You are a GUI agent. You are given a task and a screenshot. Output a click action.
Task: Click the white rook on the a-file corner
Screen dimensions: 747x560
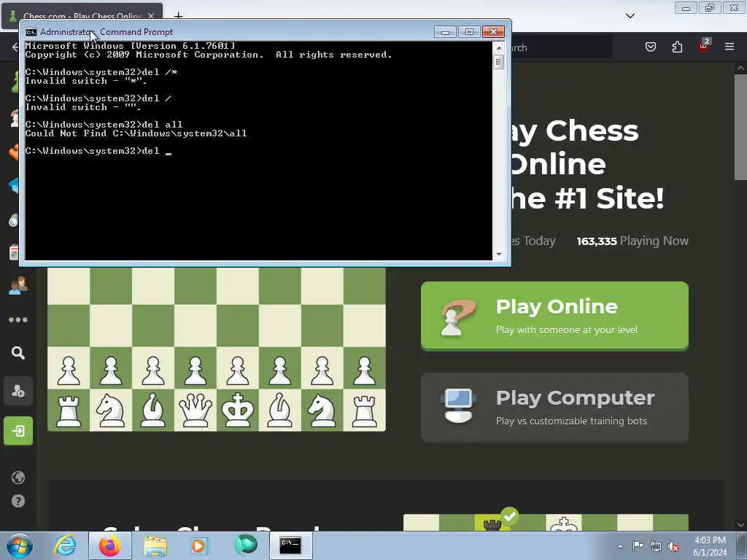click(x=69, y=411)
